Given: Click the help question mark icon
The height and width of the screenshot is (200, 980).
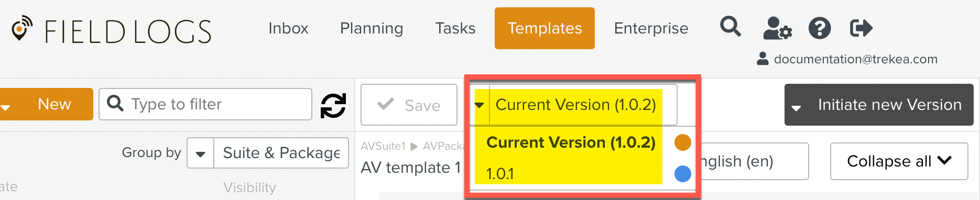Looking at the screenshot, I should 820,28.
